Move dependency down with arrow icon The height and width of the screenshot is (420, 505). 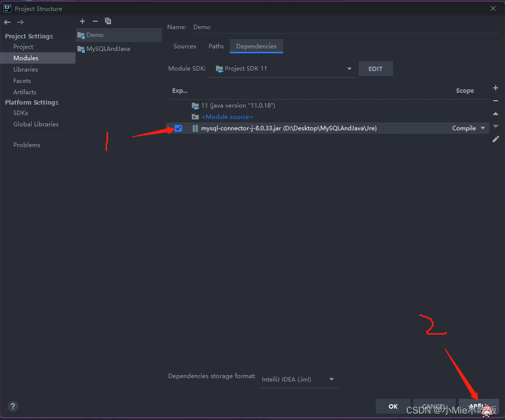[x=496, y=126]
